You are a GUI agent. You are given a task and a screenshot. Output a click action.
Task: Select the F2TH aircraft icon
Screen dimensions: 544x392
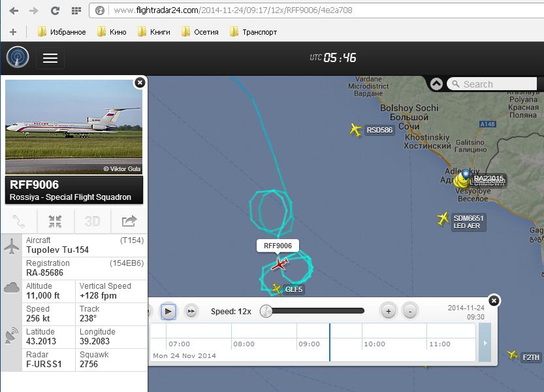(512, 355)
